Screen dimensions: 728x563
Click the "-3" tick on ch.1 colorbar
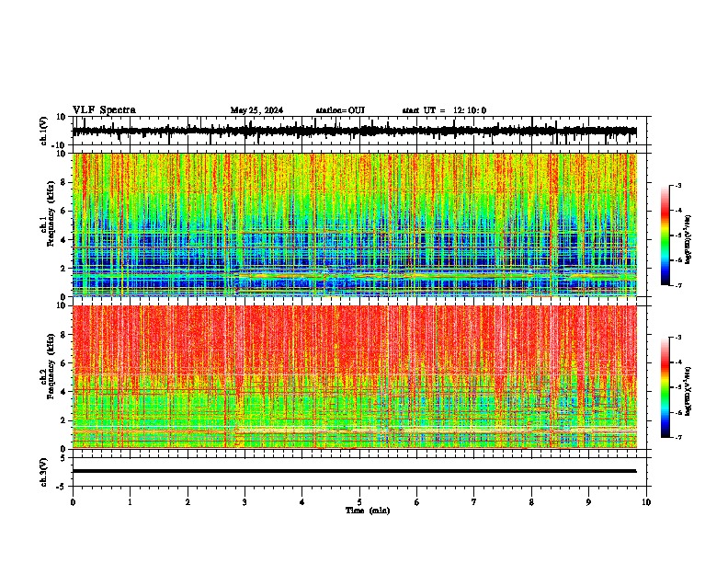point(677,186)
